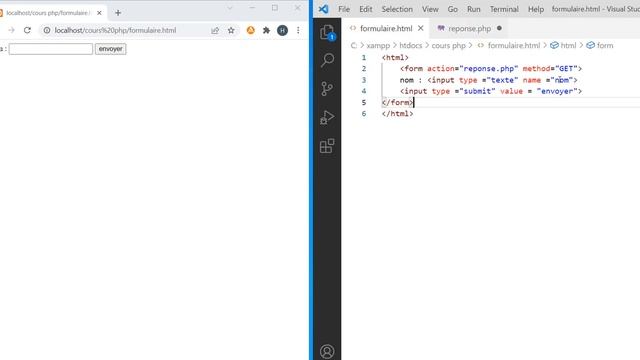The height and width of the screenshot is (360, 640).
Task: Click the VS Code logo icon
Action: (323, 9)
